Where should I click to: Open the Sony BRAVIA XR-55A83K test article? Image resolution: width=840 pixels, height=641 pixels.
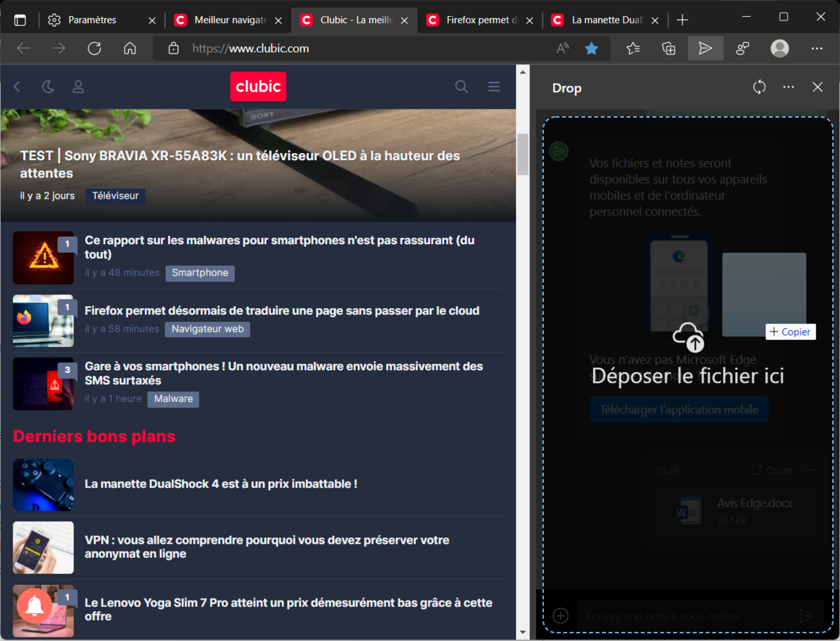coord(240,164)
